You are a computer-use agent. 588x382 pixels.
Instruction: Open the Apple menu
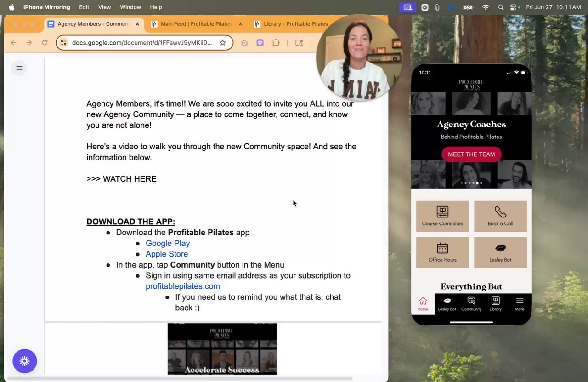pos(12,7)
